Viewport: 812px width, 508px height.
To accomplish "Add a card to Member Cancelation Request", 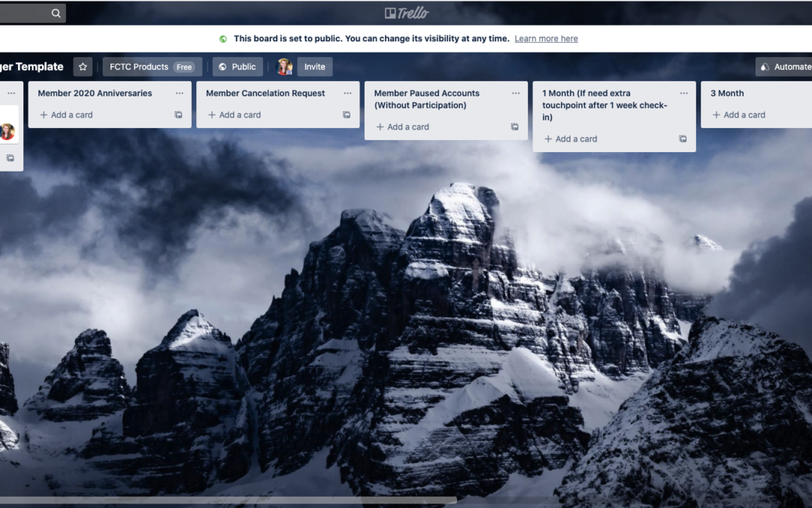I will pos(235,115).
